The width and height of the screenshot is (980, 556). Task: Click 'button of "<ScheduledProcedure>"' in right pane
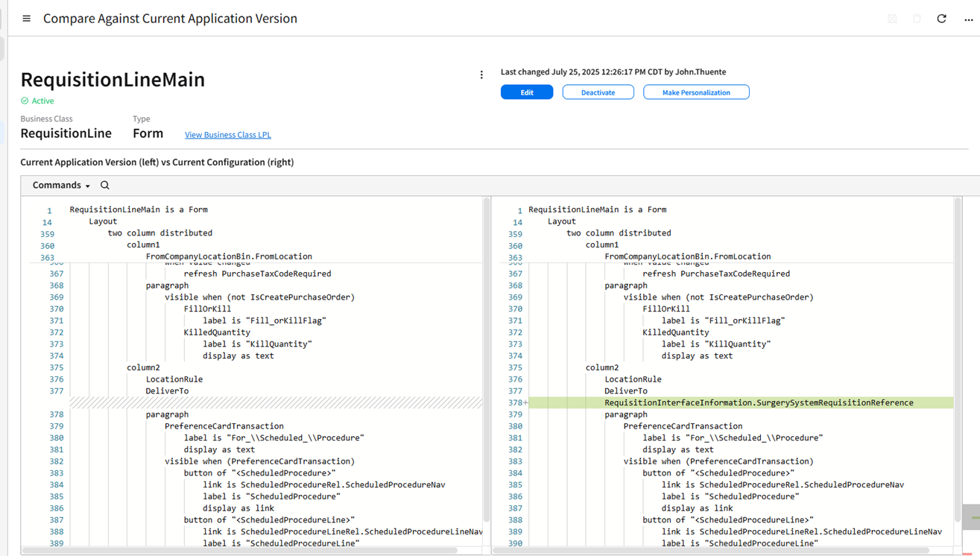pos(719,473)
